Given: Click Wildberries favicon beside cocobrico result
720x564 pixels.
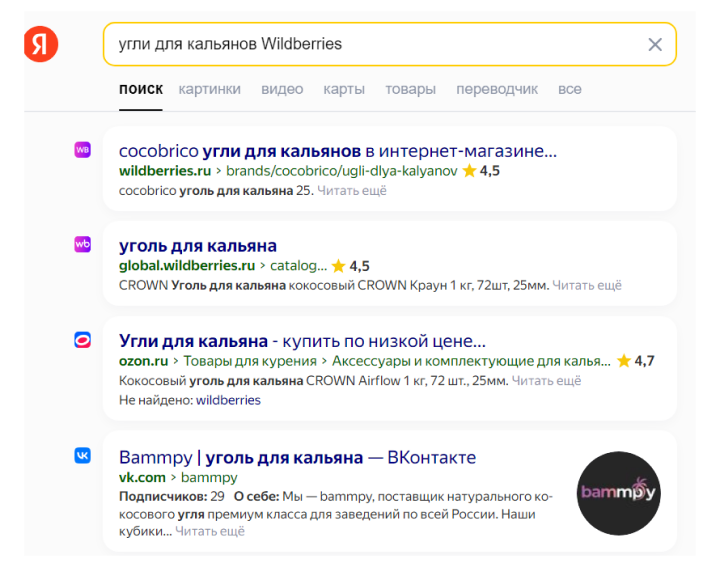Looking at the screenshot, I should [x=83, y=150].
